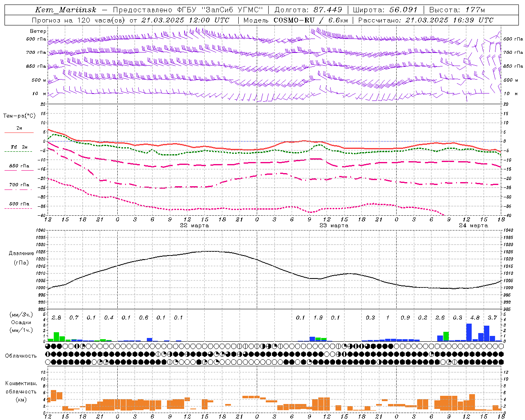Click the Высота: 177м header field
The image size is (525, 420).
(457, 10)
